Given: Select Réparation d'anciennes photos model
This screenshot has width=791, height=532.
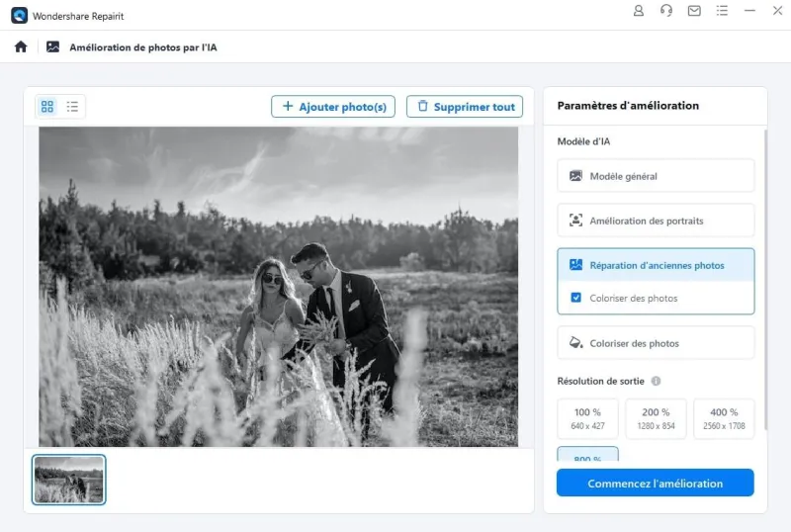Looking at the screenshot, I should click(x=656, y=265).
